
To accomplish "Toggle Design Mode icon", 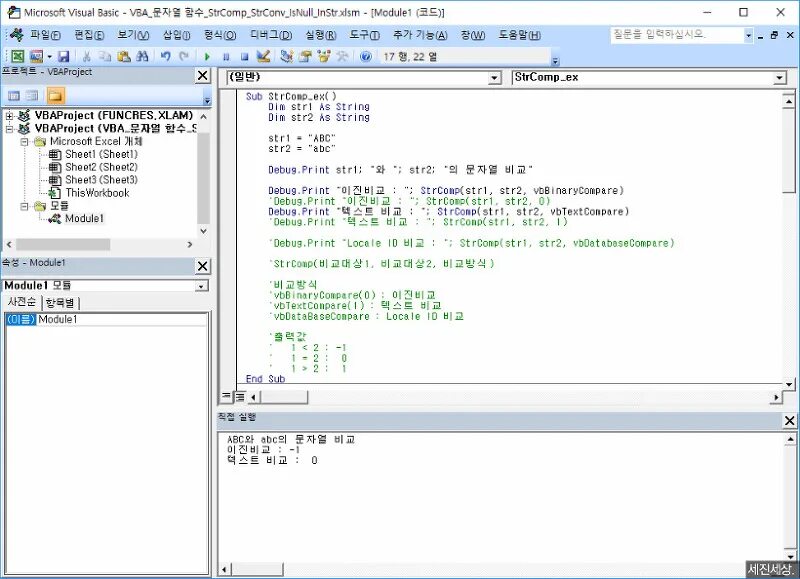I will tap(263, 56).
